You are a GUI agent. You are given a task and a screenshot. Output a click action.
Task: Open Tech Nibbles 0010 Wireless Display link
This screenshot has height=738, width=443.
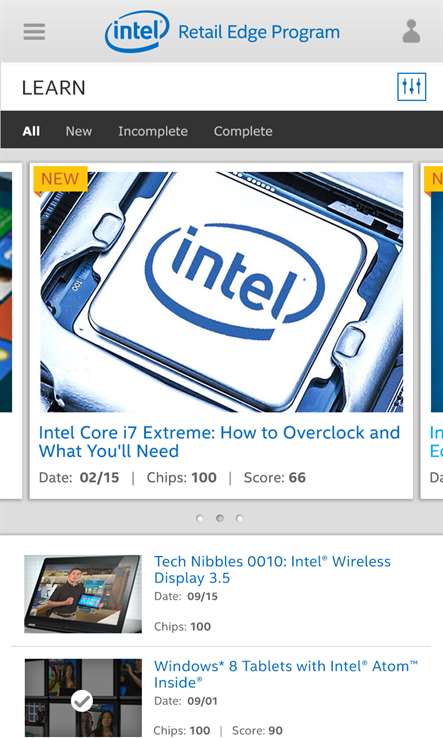(x=272, y=570)
